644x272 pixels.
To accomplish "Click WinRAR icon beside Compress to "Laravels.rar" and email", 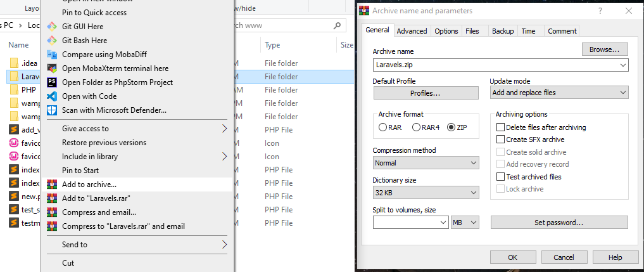I will 52,226.
